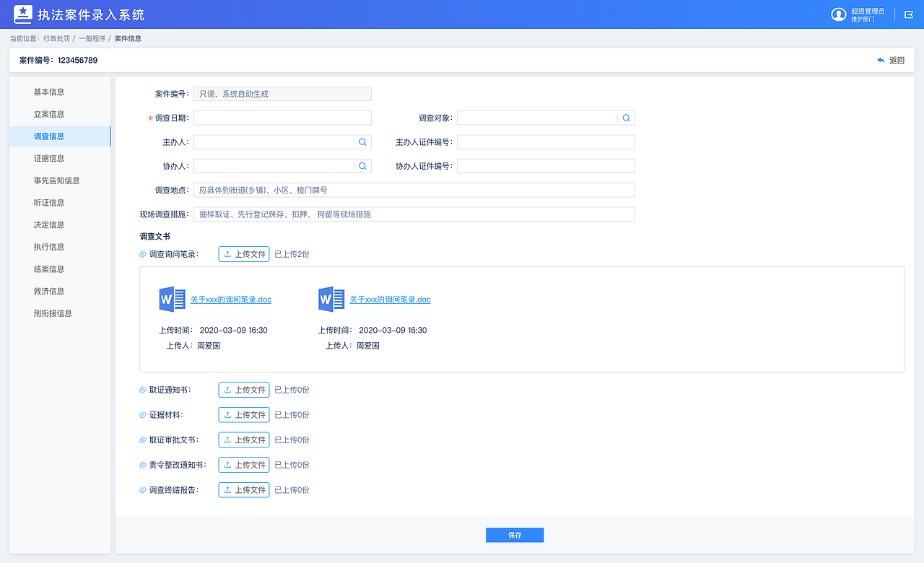
Task: Click paperclip icon beside 调查终结报告
Action: (143, 490)
